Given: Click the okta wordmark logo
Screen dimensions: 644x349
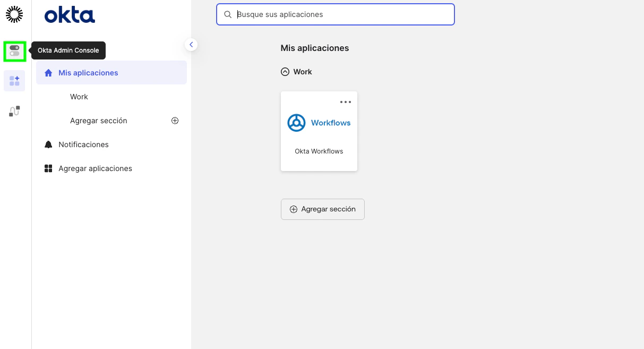Looking at the screenshot, I should pyautogui.click(x=70, y=15).
